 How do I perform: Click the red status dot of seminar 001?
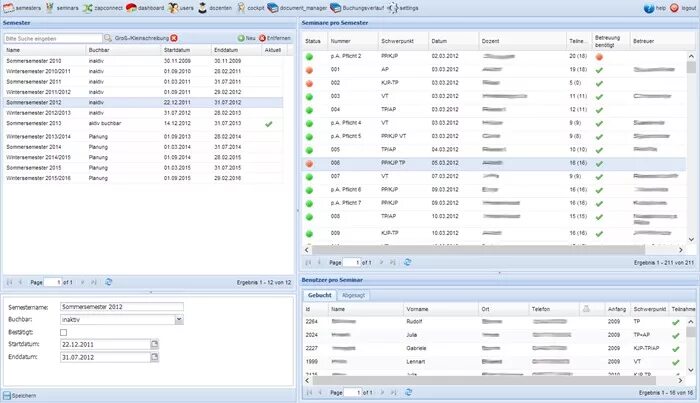point(309,70)
